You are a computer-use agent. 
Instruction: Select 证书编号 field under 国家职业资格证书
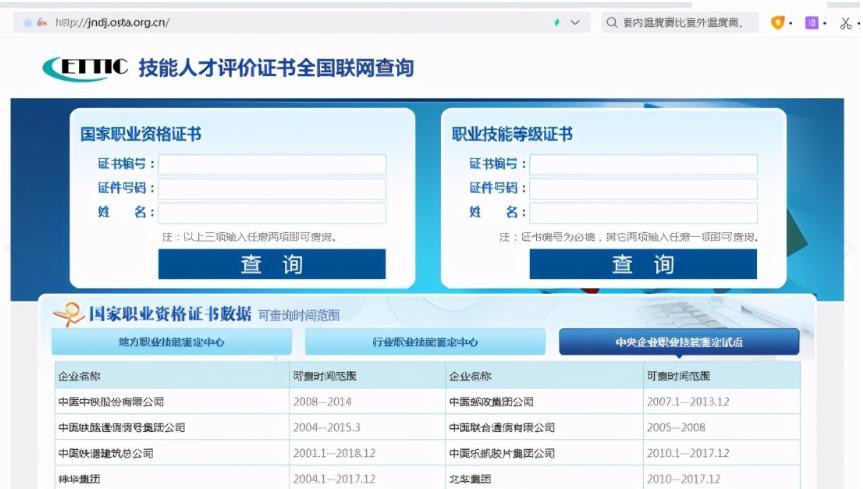click(272, 164)
